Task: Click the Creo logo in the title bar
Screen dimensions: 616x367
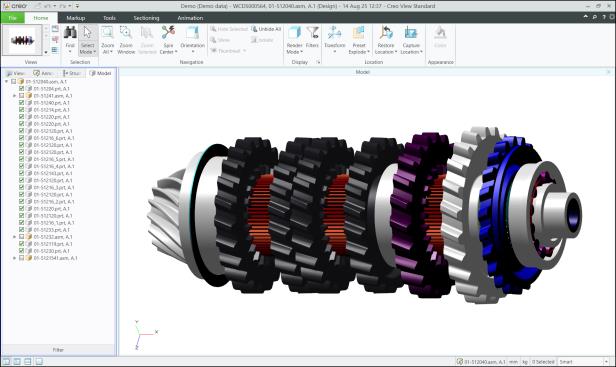Action: click(x=15, y=6)
